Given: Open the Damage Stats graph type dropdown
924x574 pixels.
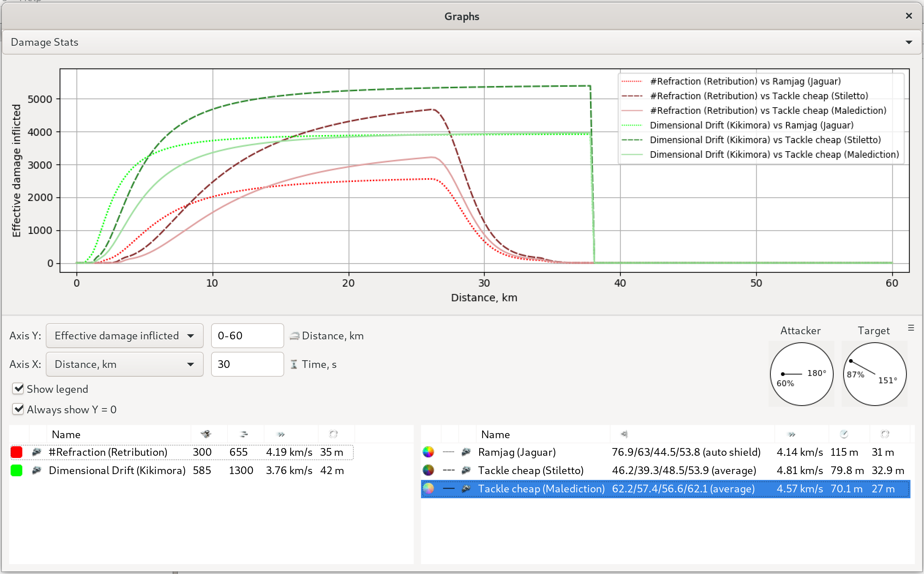Looking at the screenshot, I should point(462,42).
